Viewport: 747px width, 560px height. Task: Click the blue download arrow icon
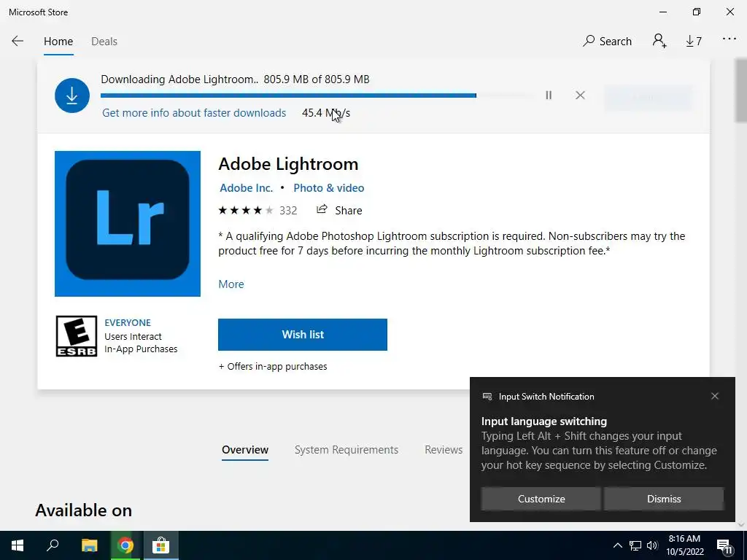tap(72, 96)
